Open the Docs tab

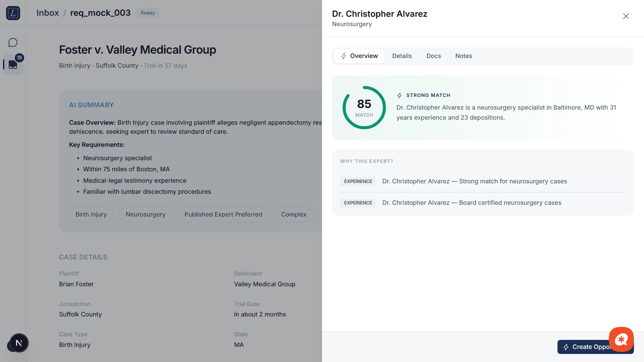coord(433,56)
